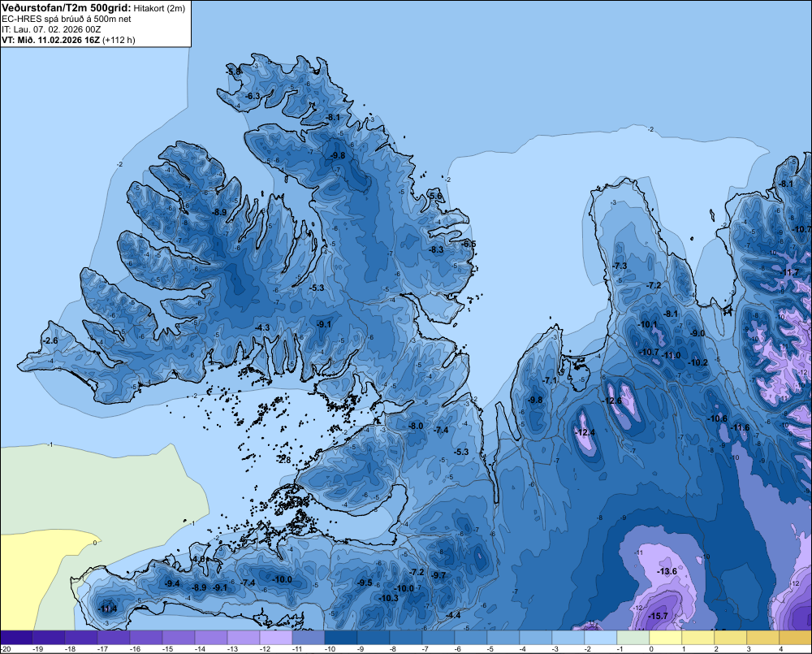Select the legend swatch between -6 and -5
This screenshot has height=654, width=812.
pyautogui.click(x=471, y=638)
